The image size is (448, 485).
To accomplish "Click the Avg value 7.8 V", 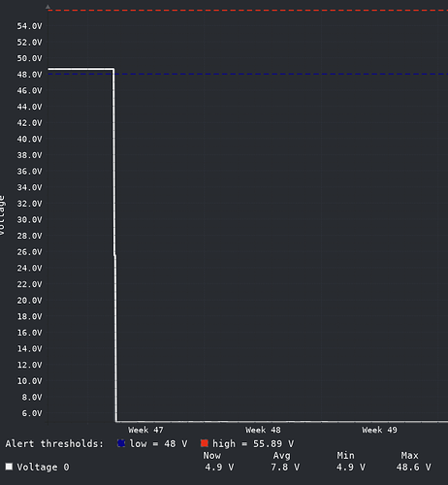I will pyautogui.click(x=285, y=468).
